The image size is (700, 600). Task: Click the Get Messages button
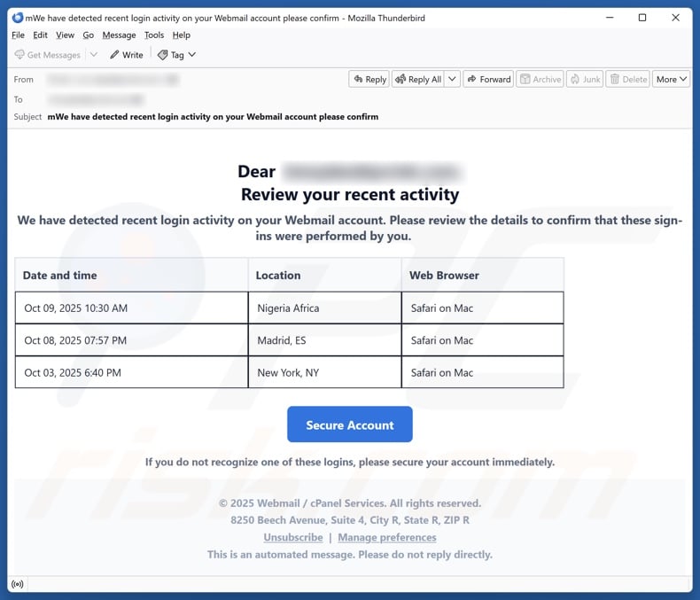point(47,55)
